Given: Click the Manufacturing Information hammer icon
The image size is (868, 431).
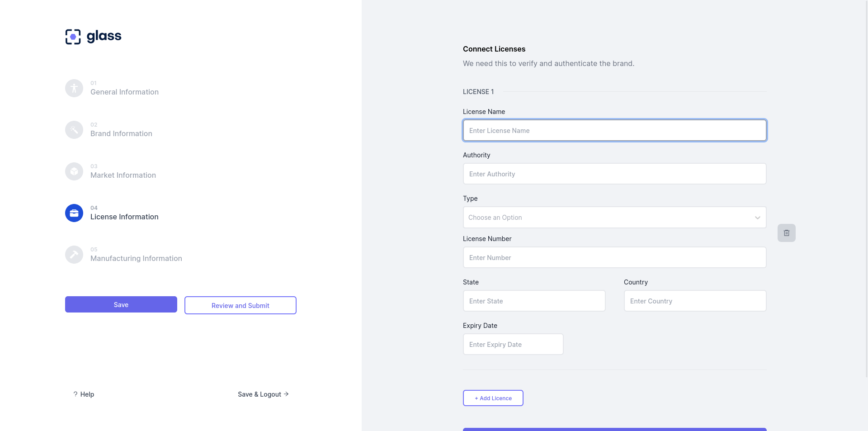Looking at the screenshot, I should point(74,255).
